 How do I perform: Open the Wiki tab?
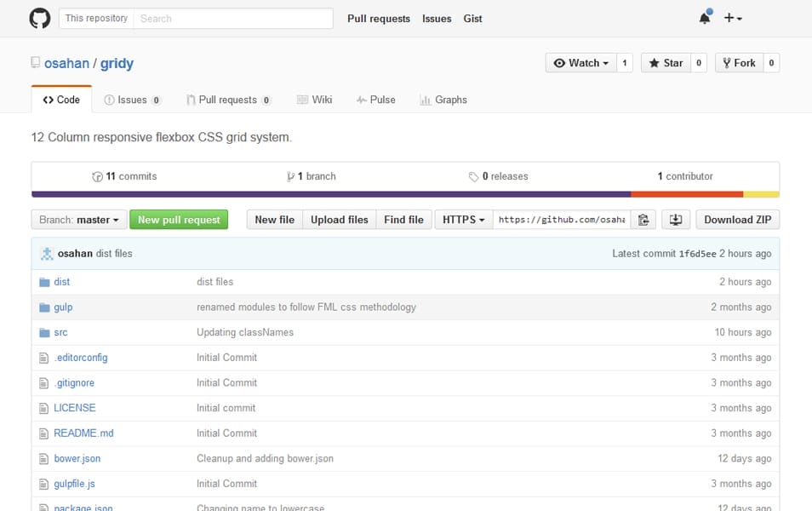(314, 100)
